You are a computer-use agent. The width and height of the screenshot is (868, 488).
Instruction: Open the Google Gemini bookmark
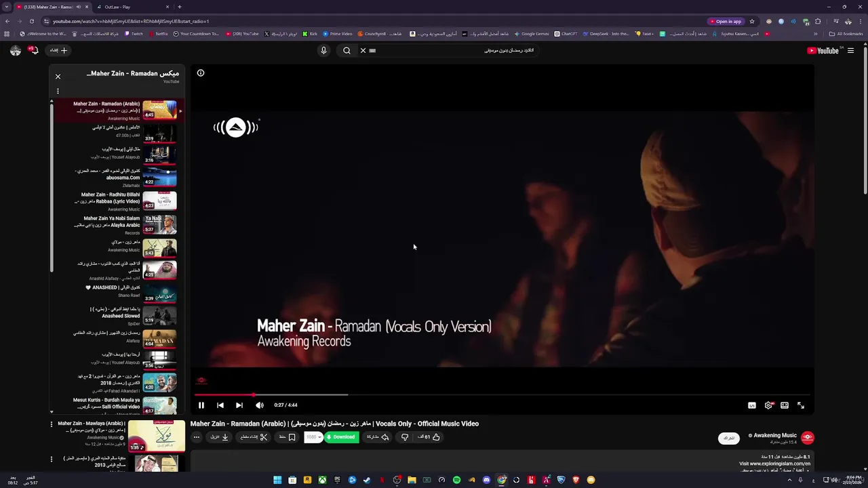tap(532, 34)
